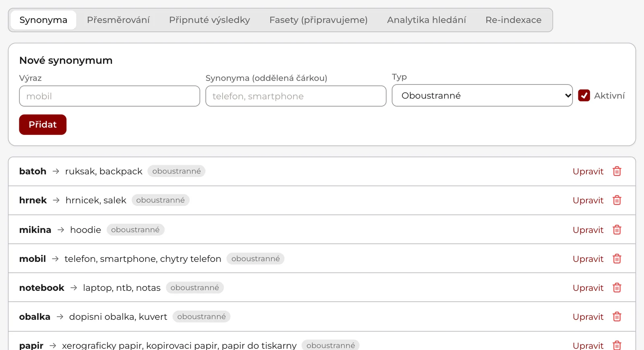Image resolution: width=644 pixels, height=350 pixels.
Task: Delete the papir synonym entry
Action: (617, 345)
